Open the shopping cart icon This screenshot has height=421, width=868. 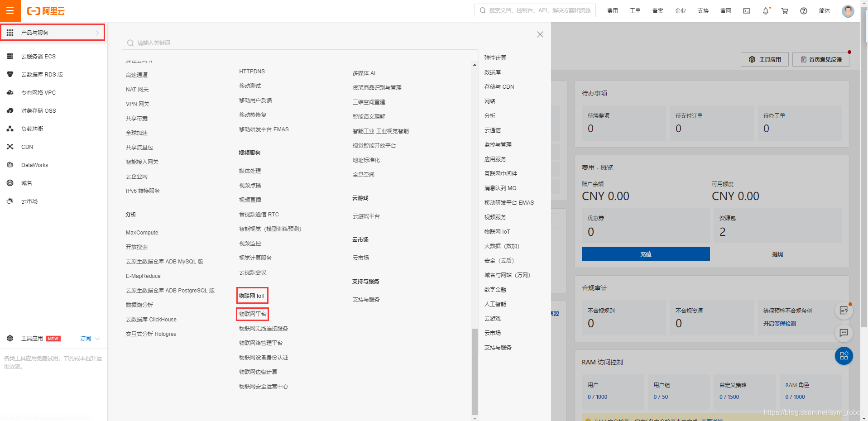click(785, 11)
